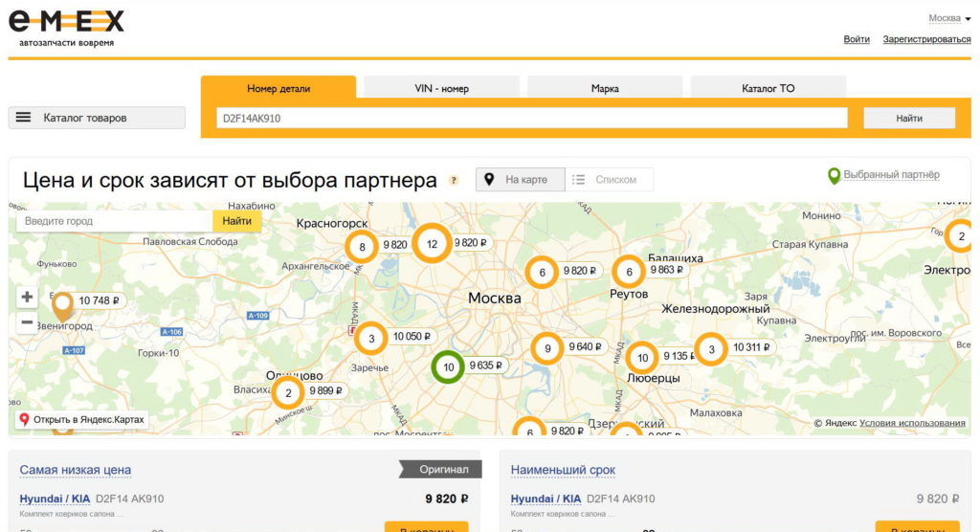Click the cluster of 9 partners priced 9 640 ₽
Viewport: 980px width, 532px height.
[546, 348]
